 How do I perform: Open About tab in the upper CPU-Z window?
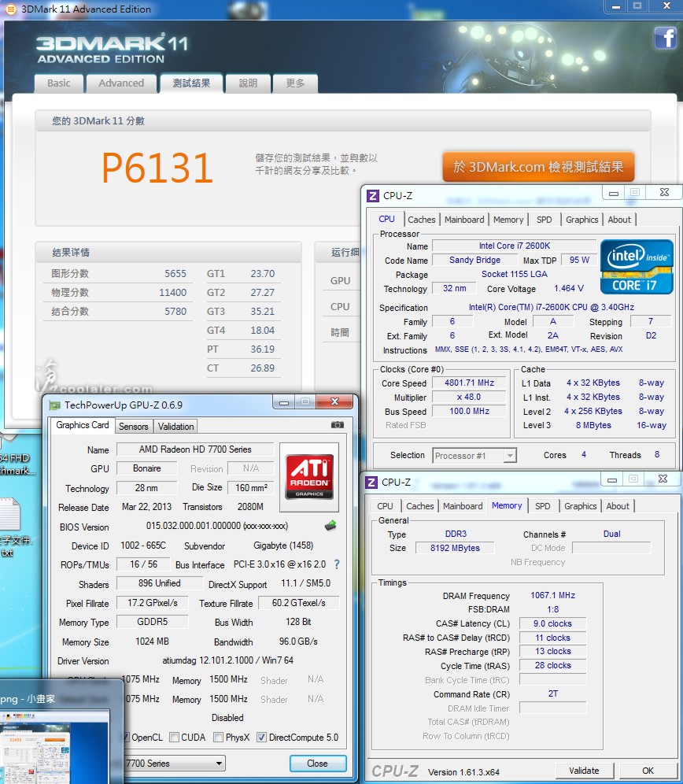coord(619,220)
